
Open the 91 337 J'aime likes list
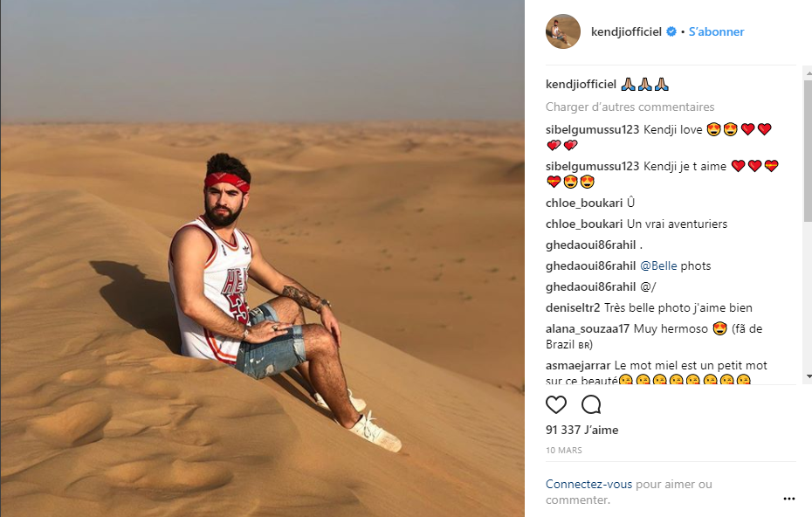pyautogui.click(x=581, y=430)
